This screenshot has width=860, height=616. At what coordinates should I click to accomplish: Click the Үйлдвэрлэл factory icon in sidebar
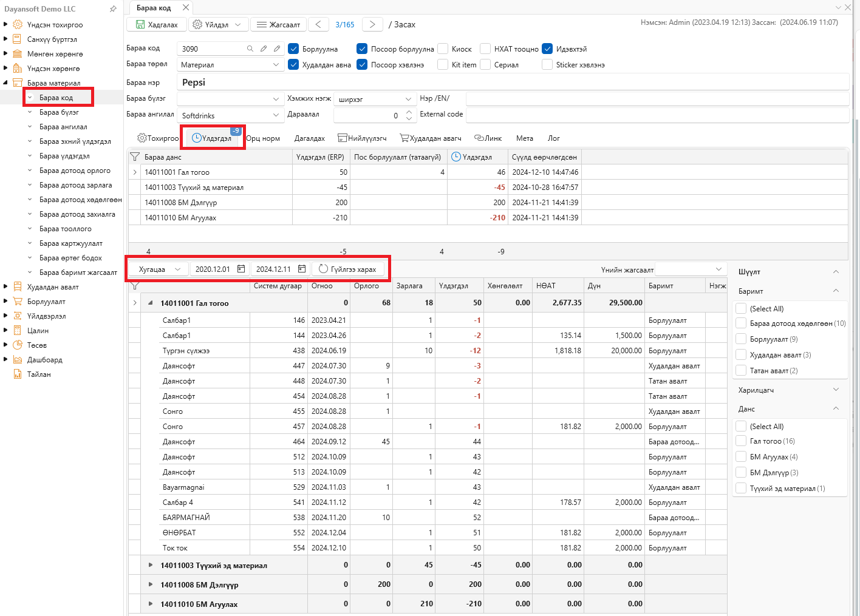tap(18, 316)
